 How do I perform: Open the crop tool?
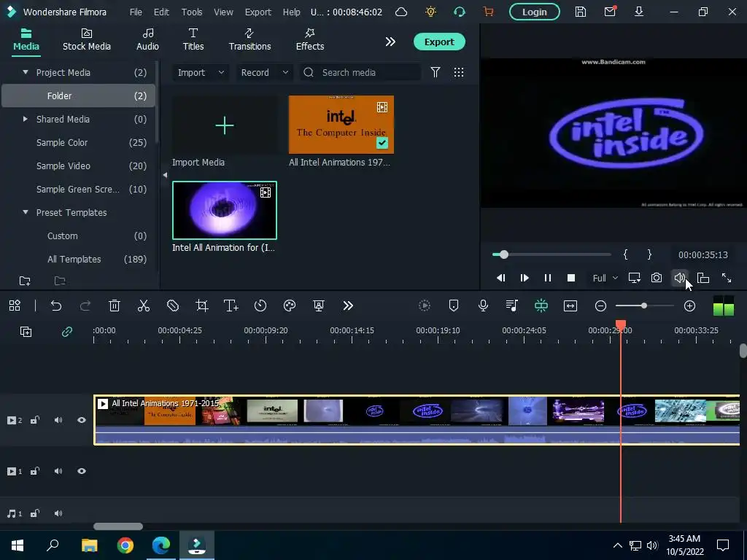(x=202, y=306)
